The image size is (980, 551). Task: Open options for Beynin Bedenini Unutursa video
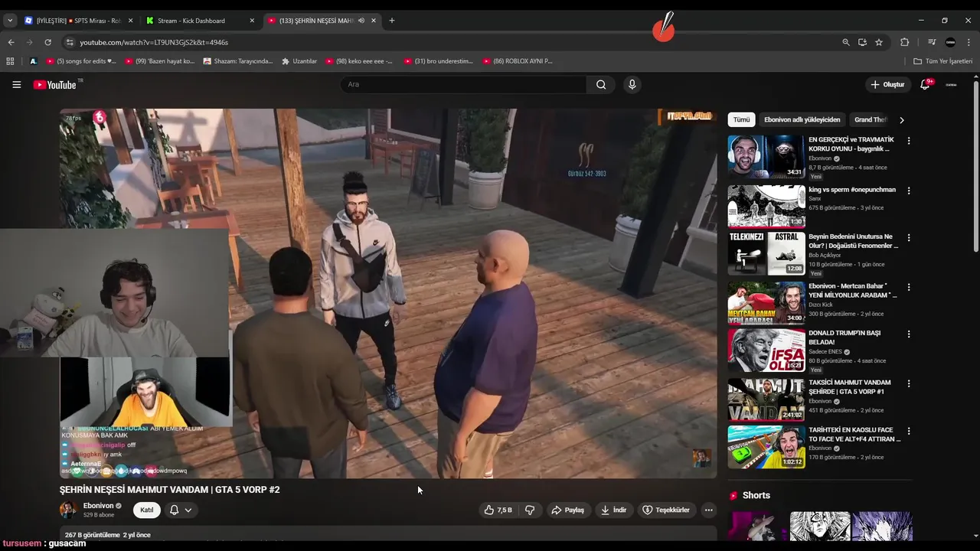pos(909,238)
